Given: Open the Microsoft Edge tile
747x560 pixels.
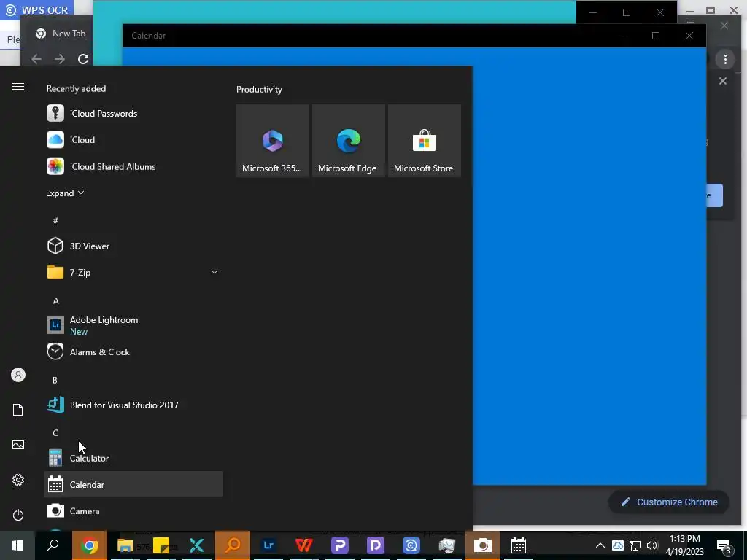Looking at the screenshot, I should point(348,141).
